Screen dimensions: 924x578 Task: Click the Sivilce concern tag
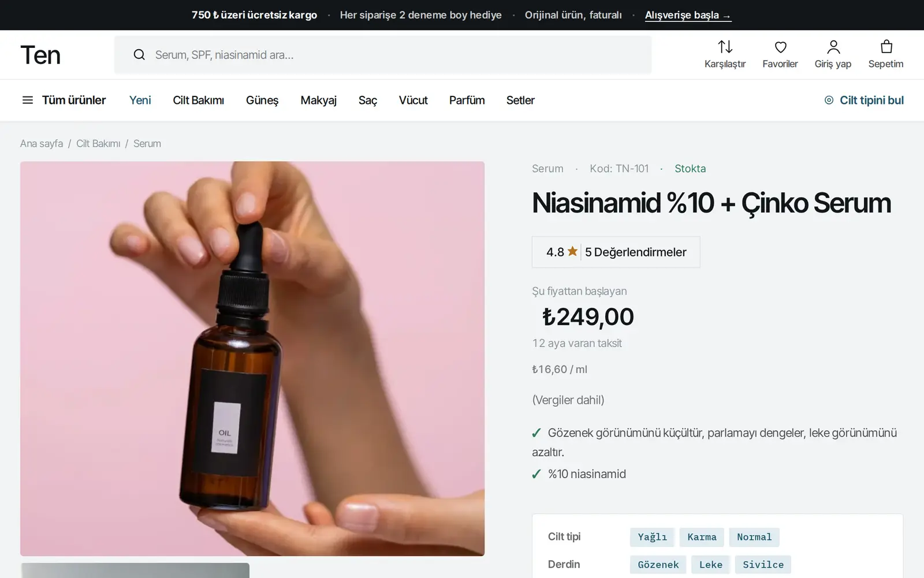[x=763, y=565]
